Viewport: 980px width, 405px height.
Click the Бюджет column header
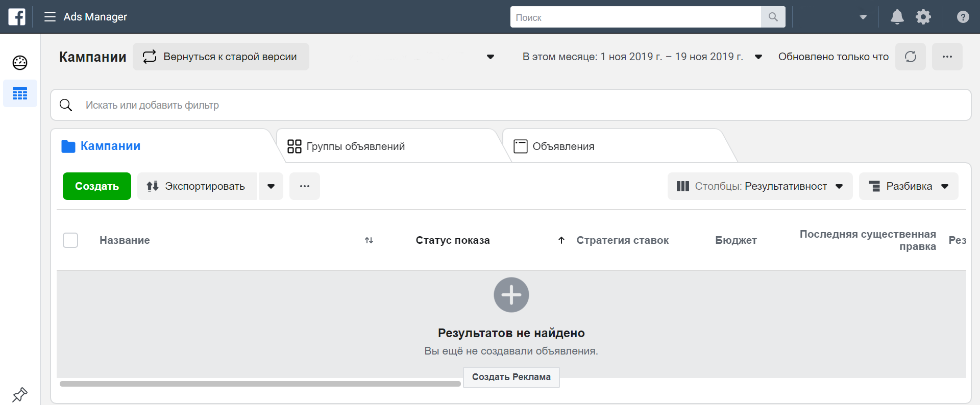736,240
